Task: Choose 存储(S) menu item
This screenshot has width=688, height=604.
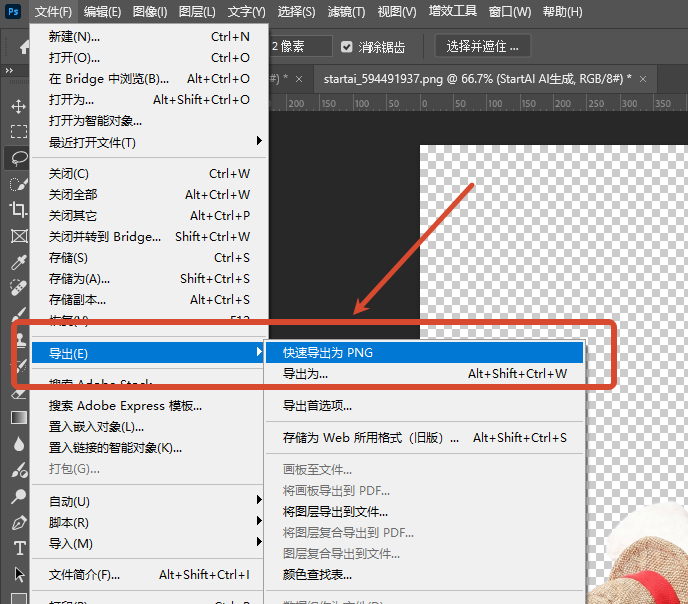Action: coord(149,257)
